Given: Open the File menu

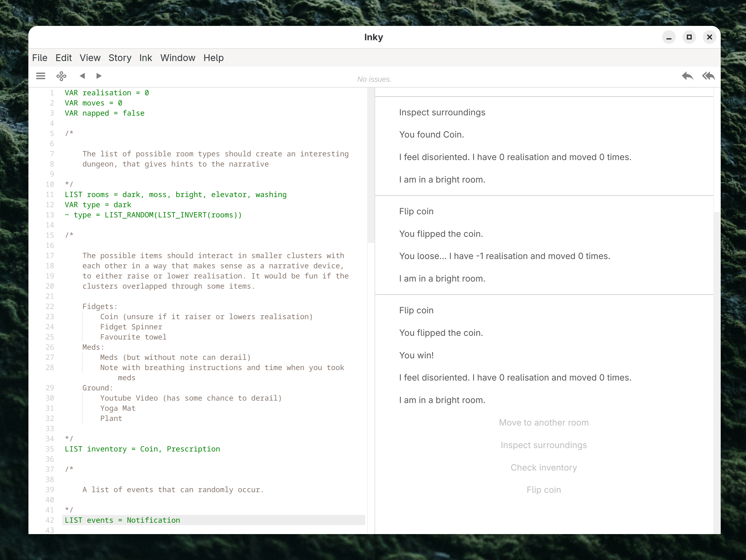Looking at the screenshot, I should click(x=39, y=58).
